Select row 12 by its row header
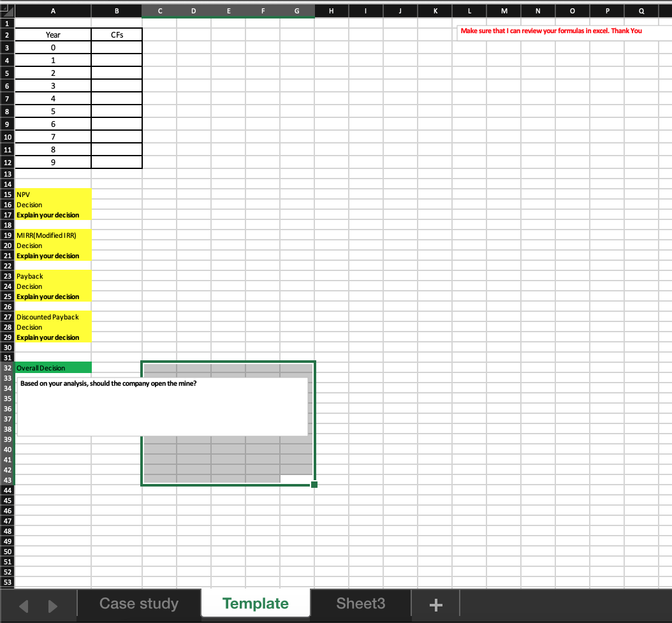 [7, 162]
